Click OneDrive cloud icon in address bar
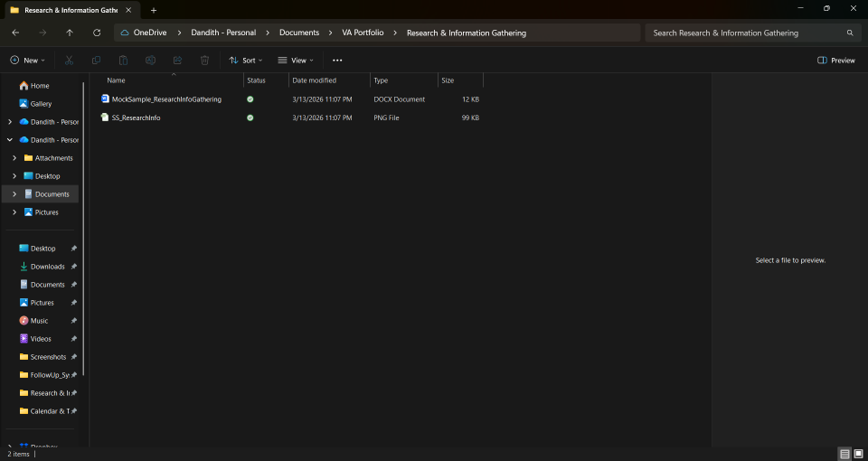This screenshot has width=868, height=461. [x=125, y=33]
